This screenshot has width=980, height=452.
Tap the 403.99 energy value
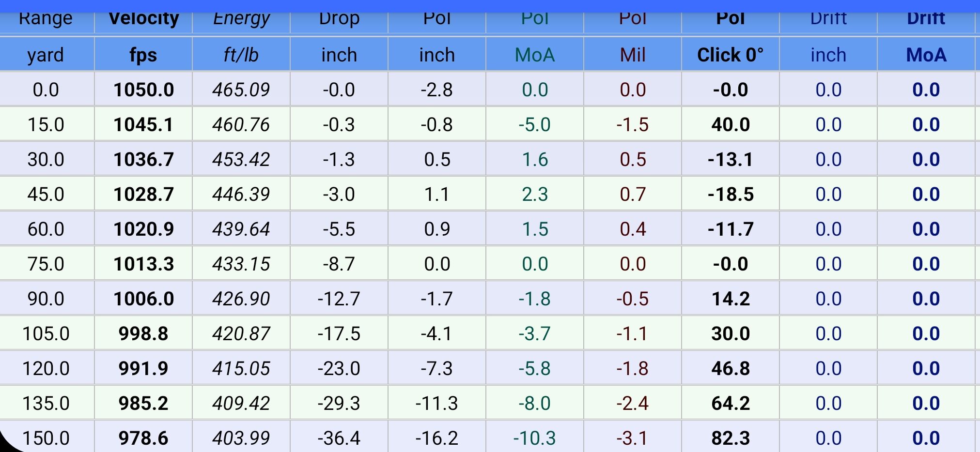click(241, 438)
